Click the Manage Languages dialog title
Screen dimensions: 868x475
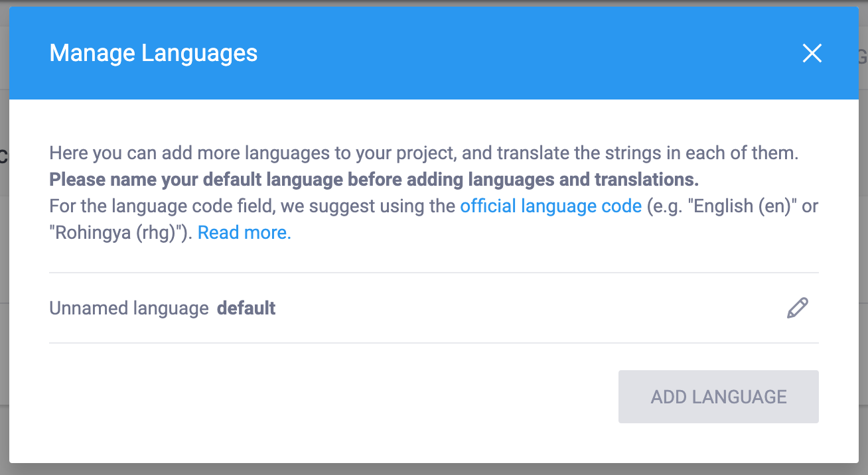[153, 53]
